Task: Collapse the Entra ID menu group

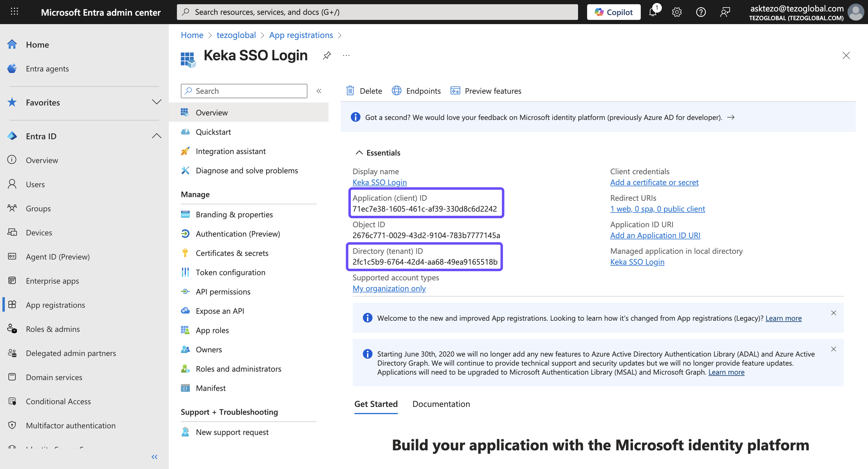Action: tap(156, 136)
